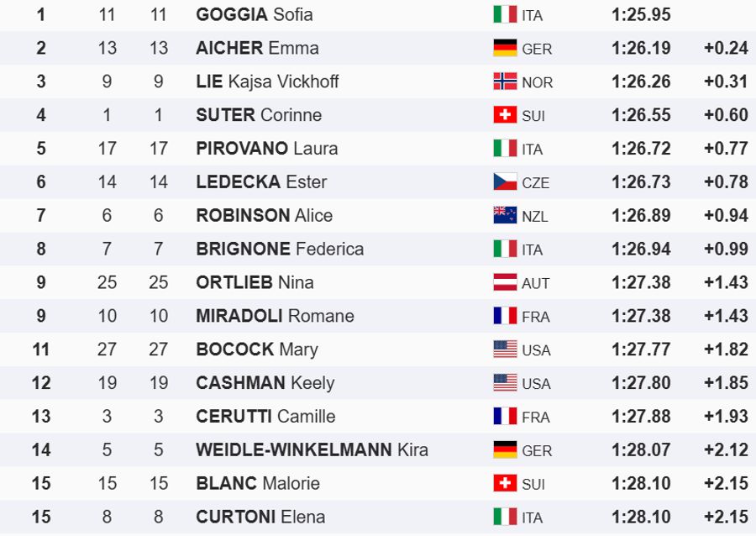This screenshot has height=536, width=756.
Task: Open CASHMAN Keely's athlete page
Action: pyautogui.click(x=265, y=383)
